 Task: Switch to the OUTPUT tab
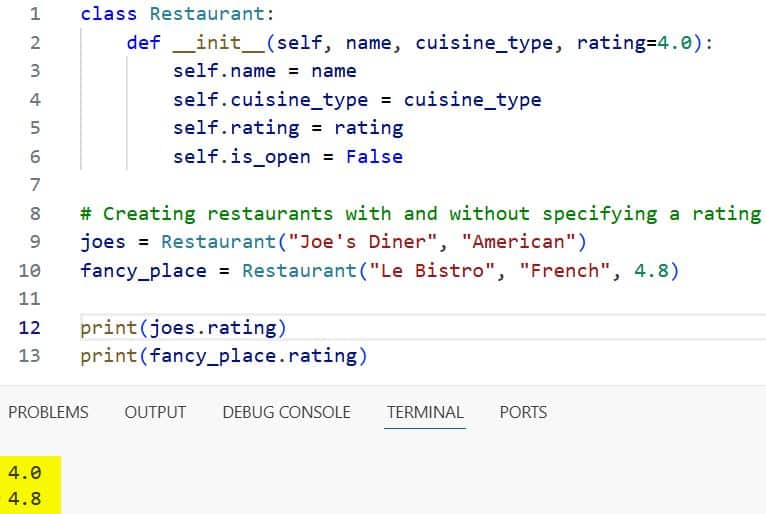tap(155, 412)
